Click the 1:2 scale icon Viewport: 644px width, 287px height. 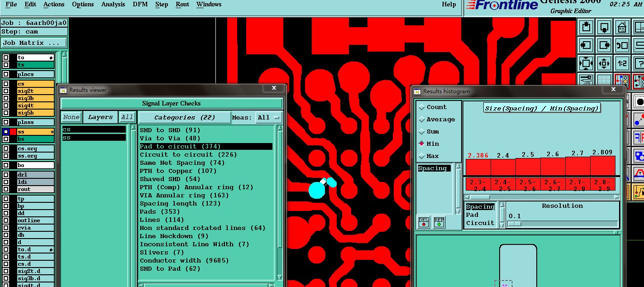click(x=622, y=63)
